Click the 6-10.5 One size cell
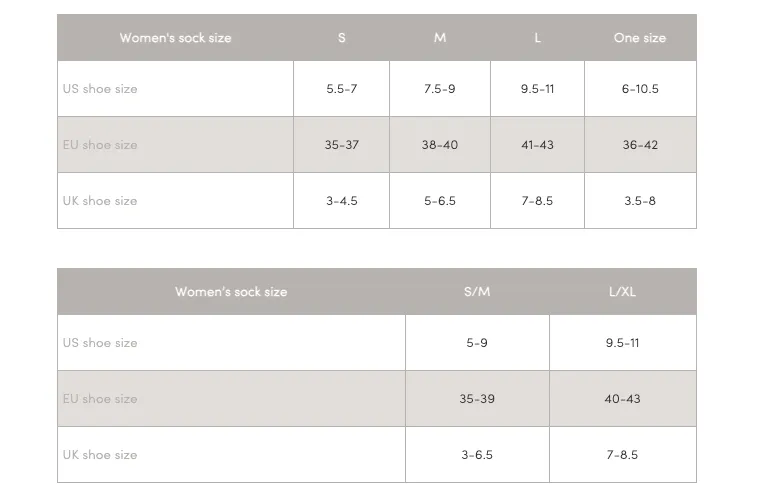The image size is (764, 497). (x=640, y=89)
